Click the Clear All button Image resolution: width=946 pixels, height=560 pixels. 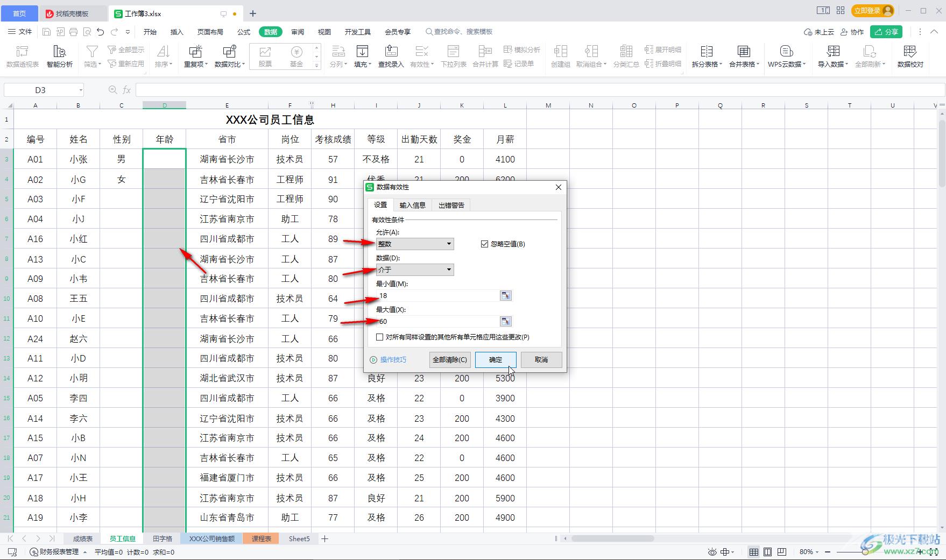tap(450, 360)
